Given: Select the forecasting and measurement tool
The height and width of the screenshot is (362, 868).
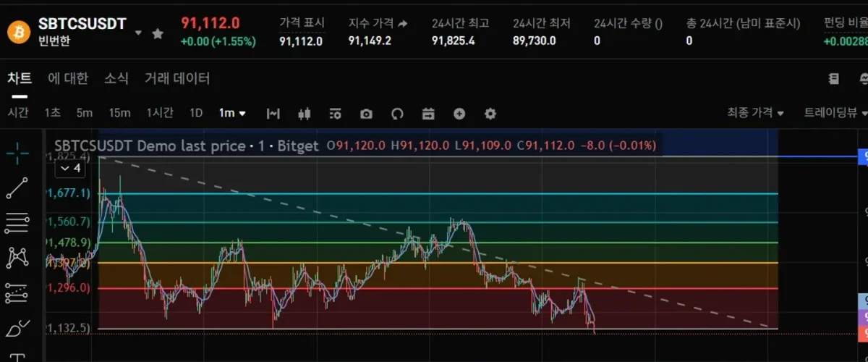Looking at the screenshot, I should [x=17, y=293].
